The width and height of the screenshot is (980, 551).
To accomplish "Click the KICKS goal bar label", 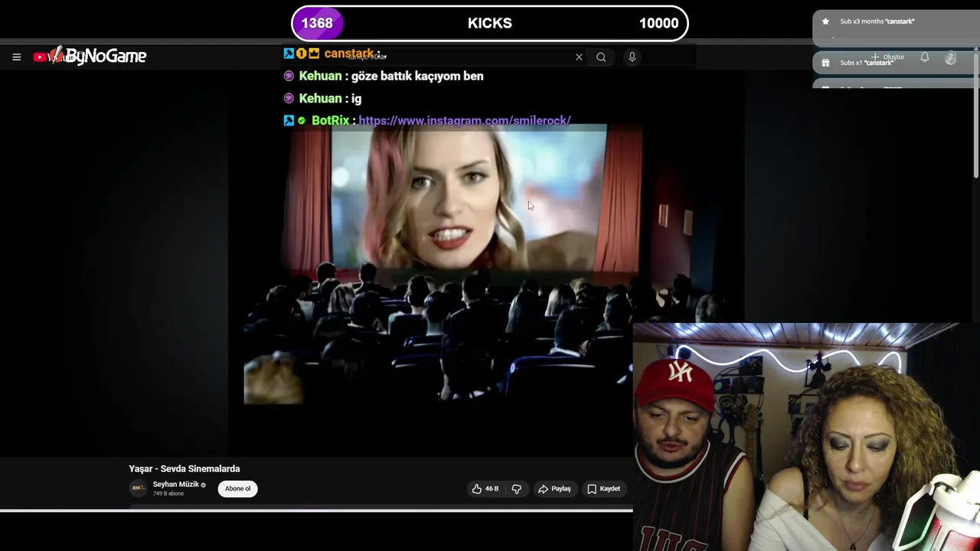I will tap(490, 23).
